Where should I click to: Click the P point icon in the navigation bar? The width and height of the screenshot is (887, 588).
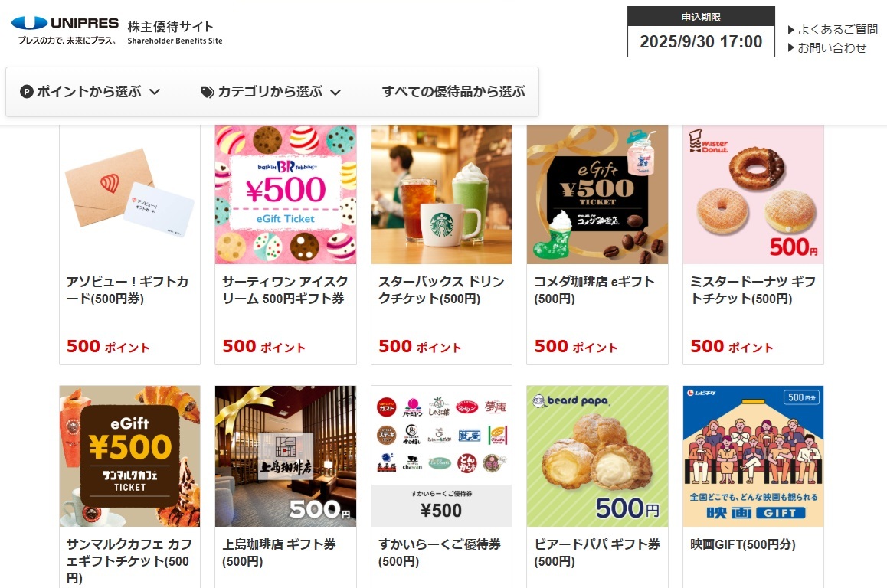[27, 92]
